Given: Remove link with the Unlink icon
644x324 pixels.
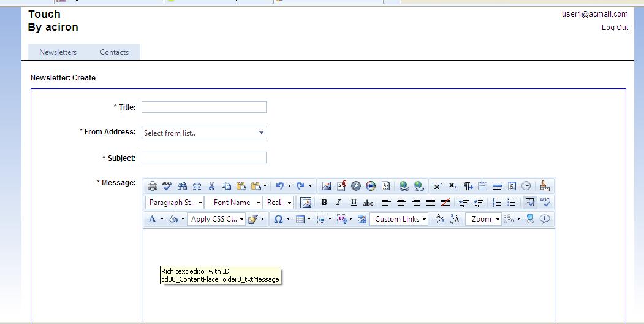Looking at the screenshot, I should [419, 186].
